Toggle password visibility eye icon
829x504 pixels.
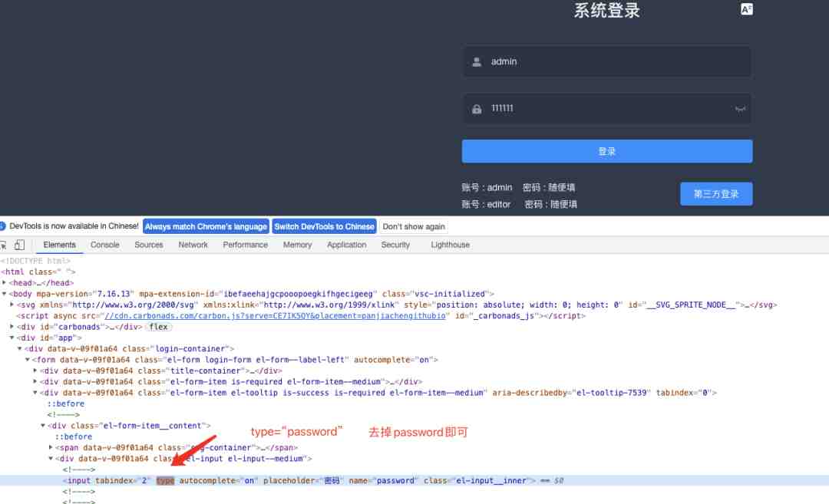[740, 109]
